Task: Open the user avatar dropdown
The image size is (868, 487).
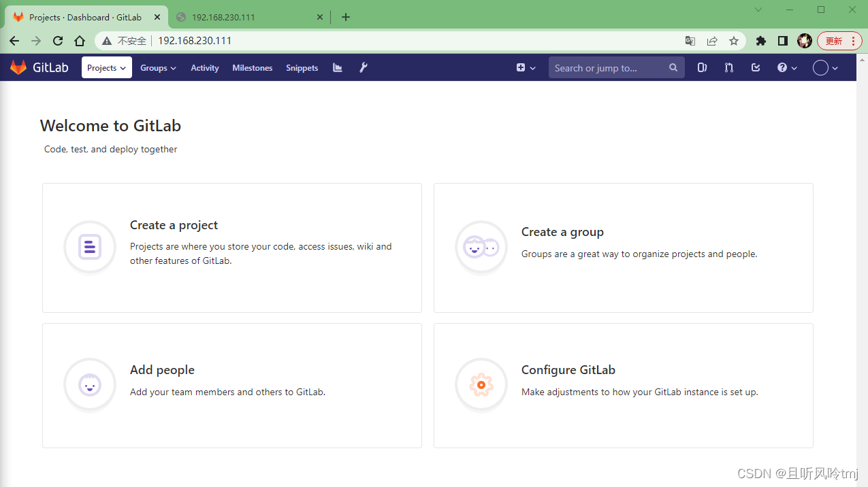Action: pyautogui.click(x=825, y=67)
